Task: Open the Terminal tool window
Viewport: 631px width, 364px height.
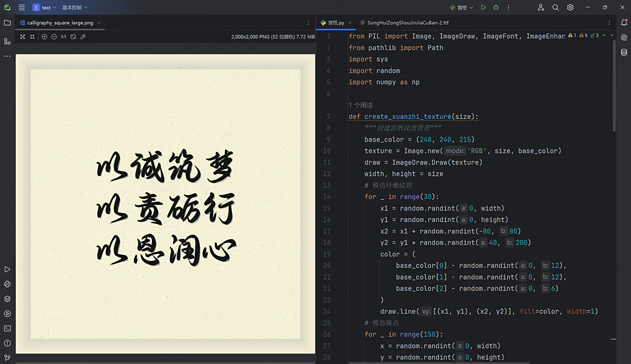Action: (7, 329)
